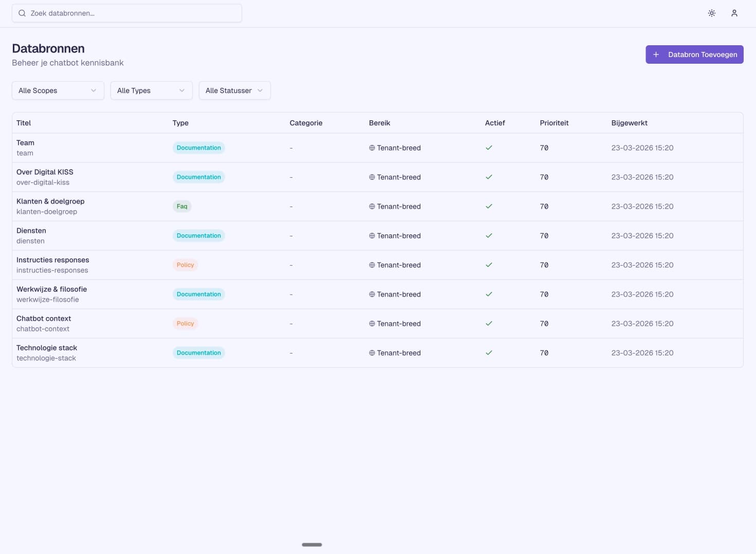Click the Documentation badge for Over Digital KISS
The height and width of the screenshot is (554, 756).
click(x=198, y=177)
